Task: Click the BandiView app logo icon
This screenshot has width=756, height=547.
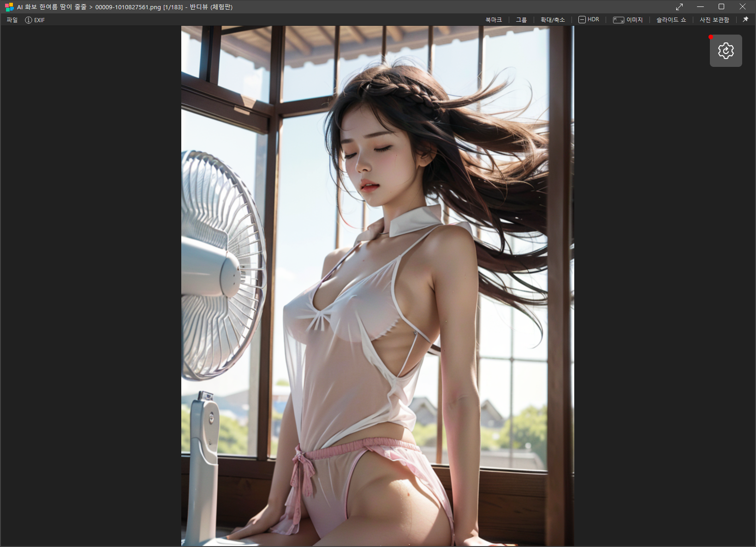Action: click(9, 7)
